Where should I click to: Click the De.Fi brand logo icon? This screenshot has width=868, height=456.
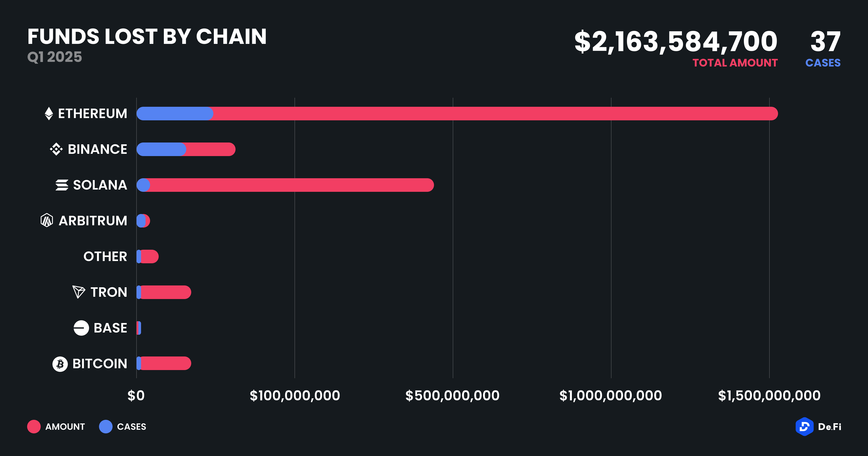804,427
